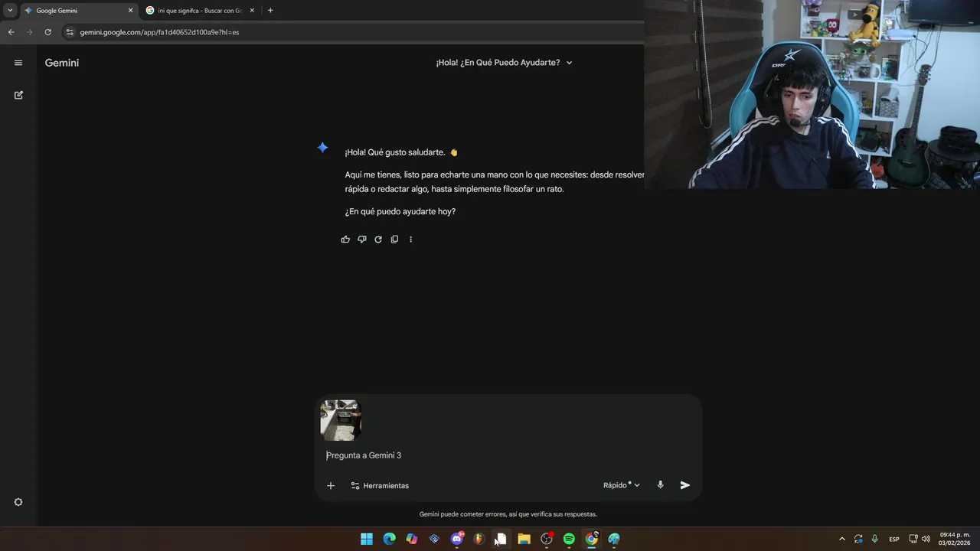Open the clock and date panel
Screen dimensions: 980x551
(955, 539)
